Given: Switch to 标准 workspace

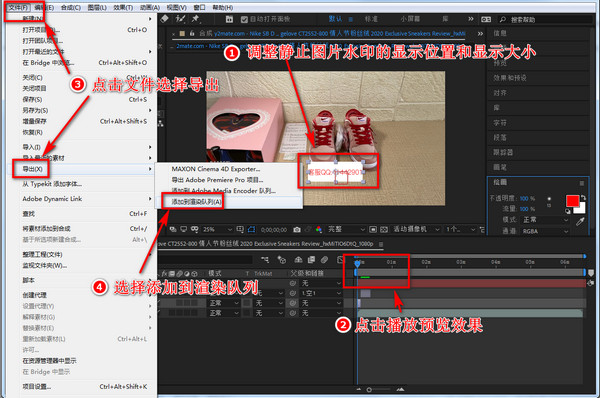Looking at the screenshot, I should tap(371, 19).
